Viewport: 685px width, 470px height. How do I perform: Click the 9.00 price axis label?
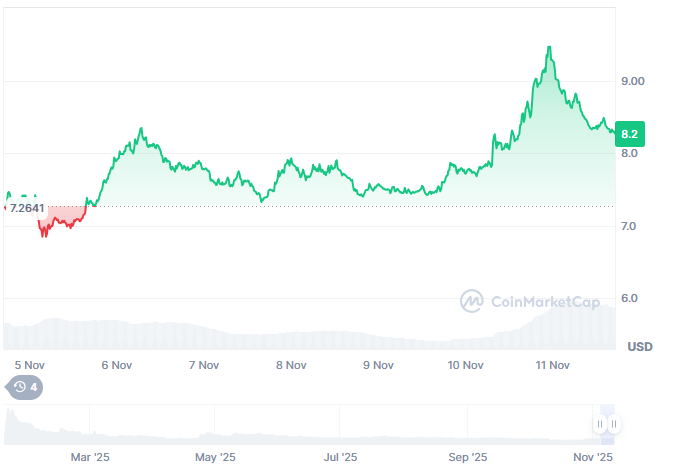coord(634,81)
